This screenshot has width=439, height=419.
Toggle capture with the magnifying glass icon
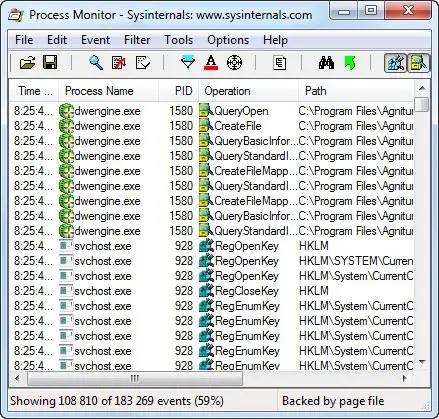[96, 63]
